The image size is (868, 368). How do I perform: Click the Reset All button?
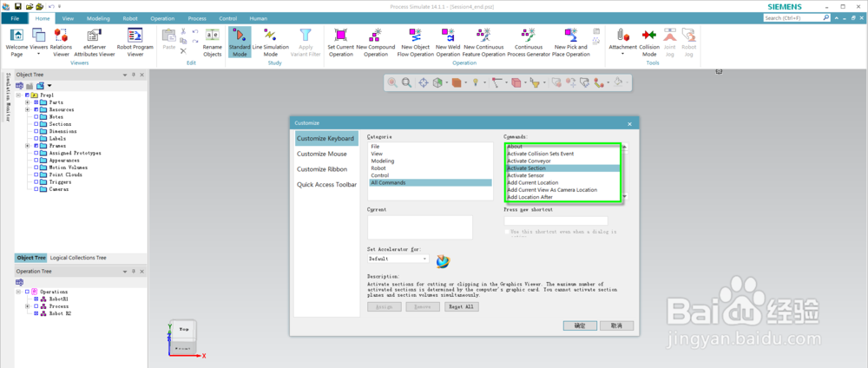tap(462, 306)
